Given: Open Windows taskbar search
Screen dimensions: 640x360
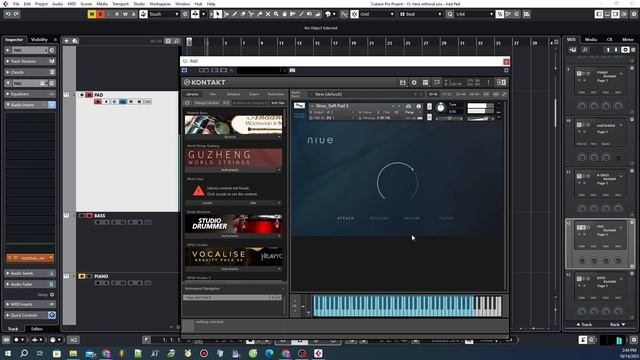Looking at the screenshot, I should [24, 353].
